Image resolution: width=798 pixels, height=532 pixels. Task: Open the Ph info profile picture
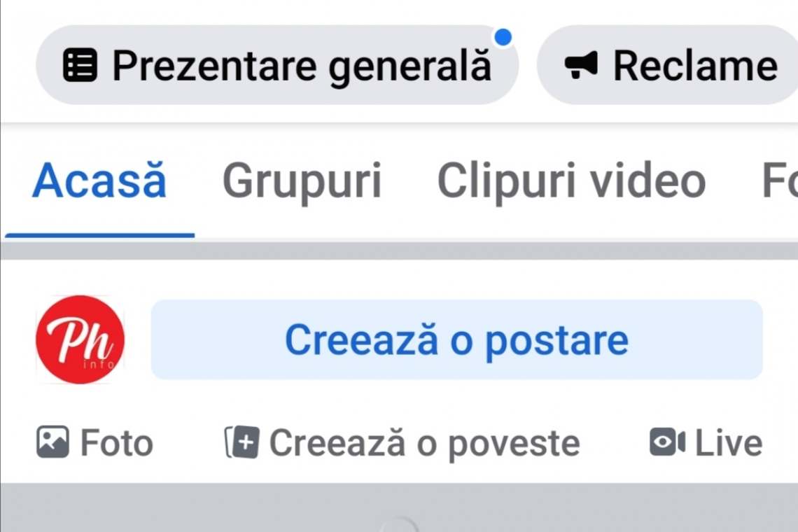tap(79, 340)
